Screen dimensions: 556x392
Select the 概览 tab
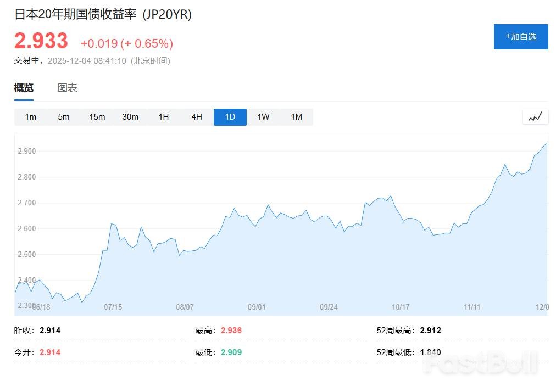(x=23, y=87)
